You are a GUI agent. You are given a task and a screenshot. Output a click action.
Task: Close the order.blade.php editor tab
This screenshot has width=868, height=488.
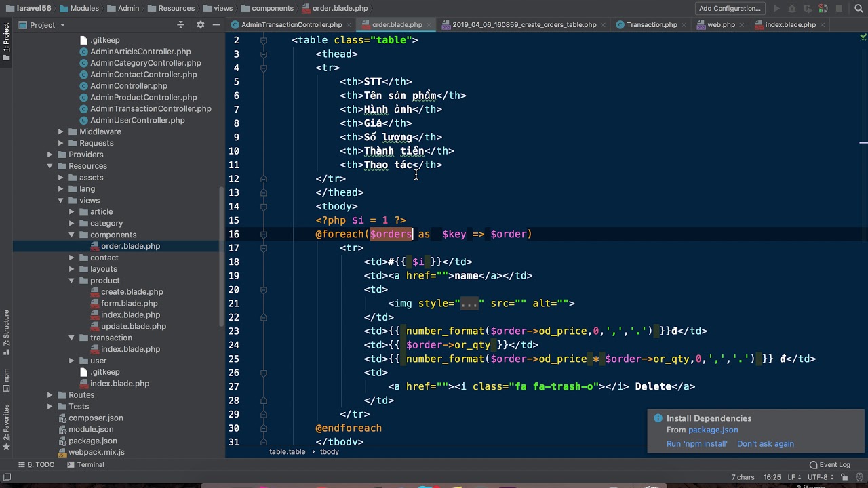click(x=430, y=25)
